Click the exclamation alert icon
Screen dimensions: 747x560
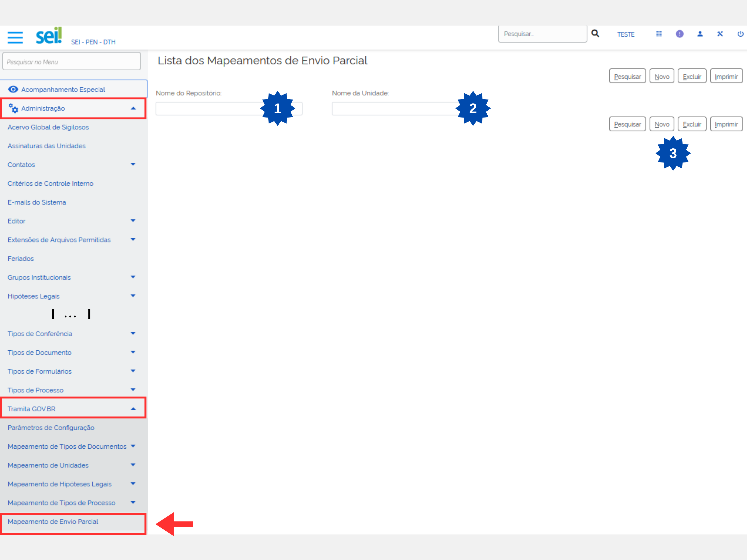(680, 34)
